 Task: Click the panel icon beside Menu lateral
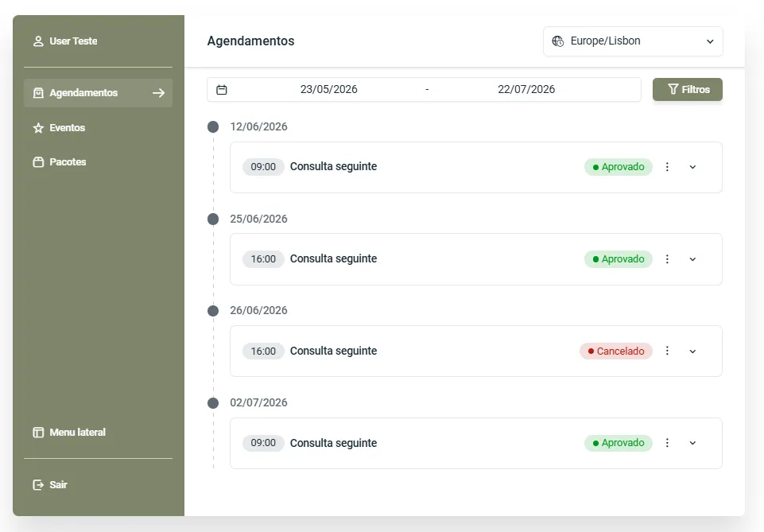click(38, 433)
